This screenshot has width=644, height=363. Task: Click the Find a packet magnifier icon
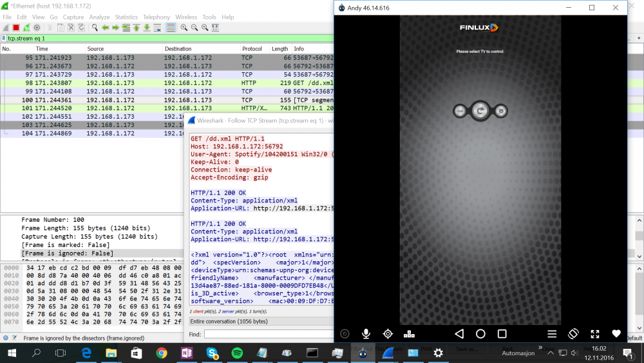pyautogui.click(x=95, y=28)
